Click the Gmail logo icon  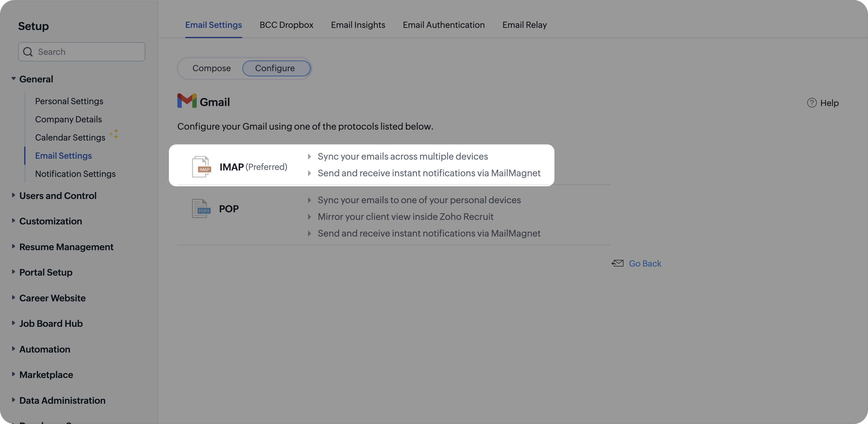tap(187, 101)
